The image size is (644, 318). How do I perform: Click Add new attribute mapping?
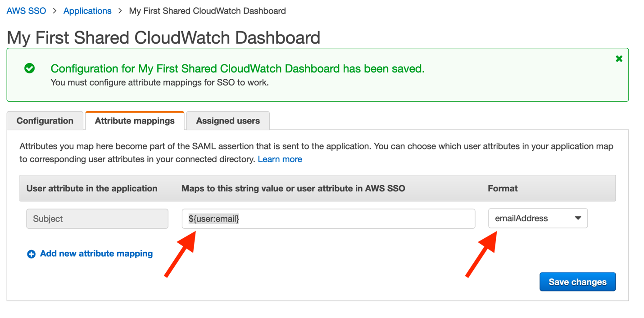click(96, 253)
